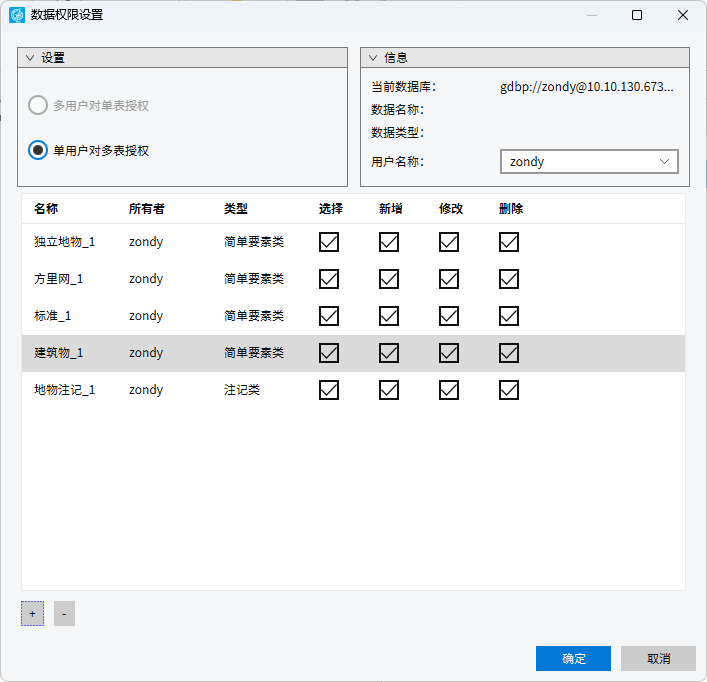Maximize the 数据权限设置 dialog window
Viewport: 707px width, 682px height.
pyautogui.click(x=637, y=15)
